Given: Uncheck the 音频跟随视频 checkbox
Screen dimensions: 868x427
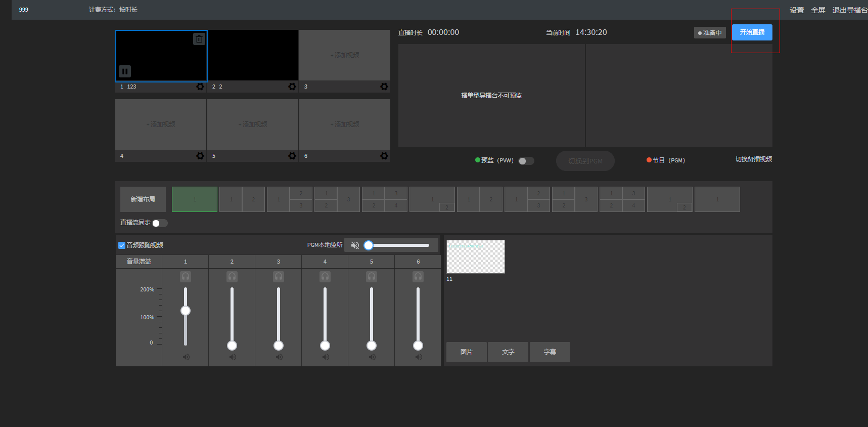Looking at the screenshot, I should coord(122,245).
